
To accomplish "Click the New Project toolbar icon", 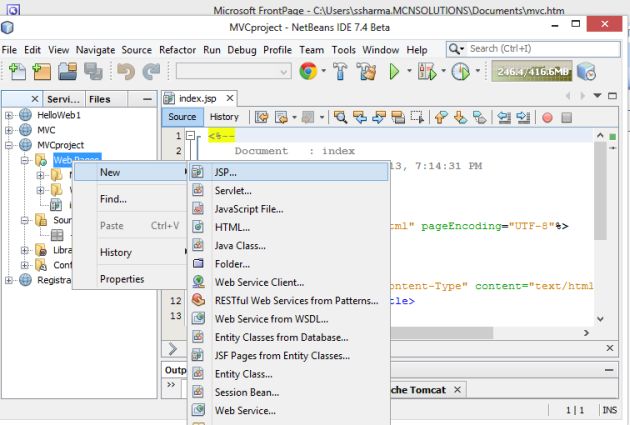I will (42, 72).
